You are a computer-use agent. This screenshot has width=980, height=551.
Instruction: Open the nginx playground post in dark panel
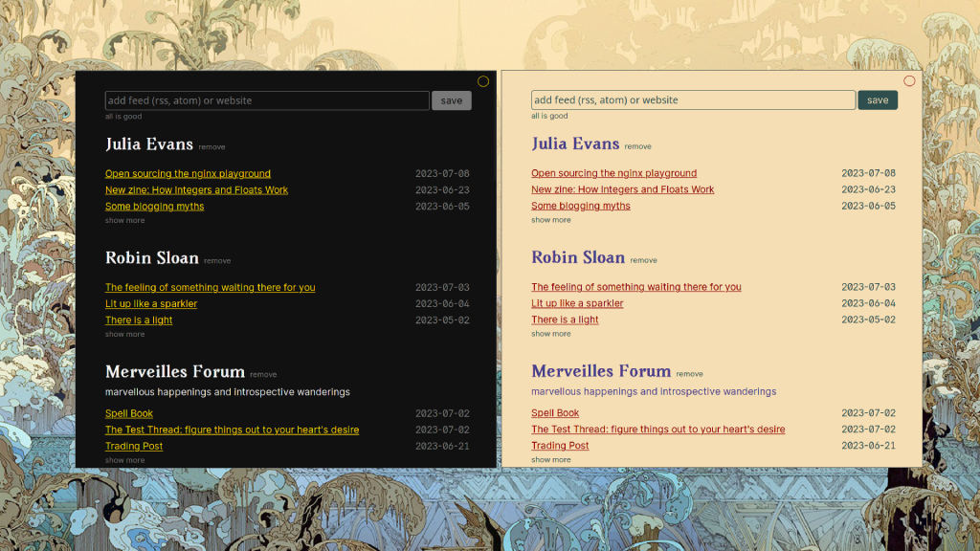188,174
